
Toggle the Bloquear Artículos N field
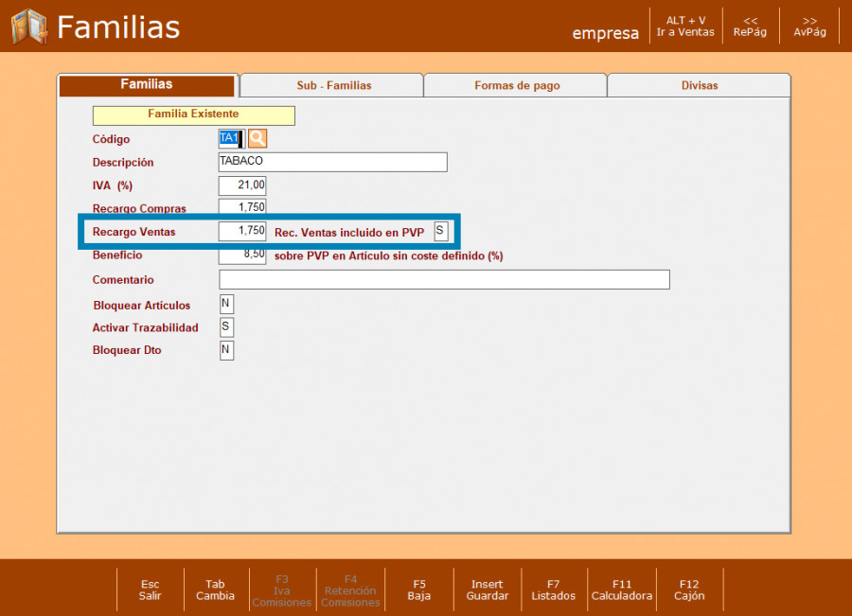pyautogui.click(x=226, y=304)
